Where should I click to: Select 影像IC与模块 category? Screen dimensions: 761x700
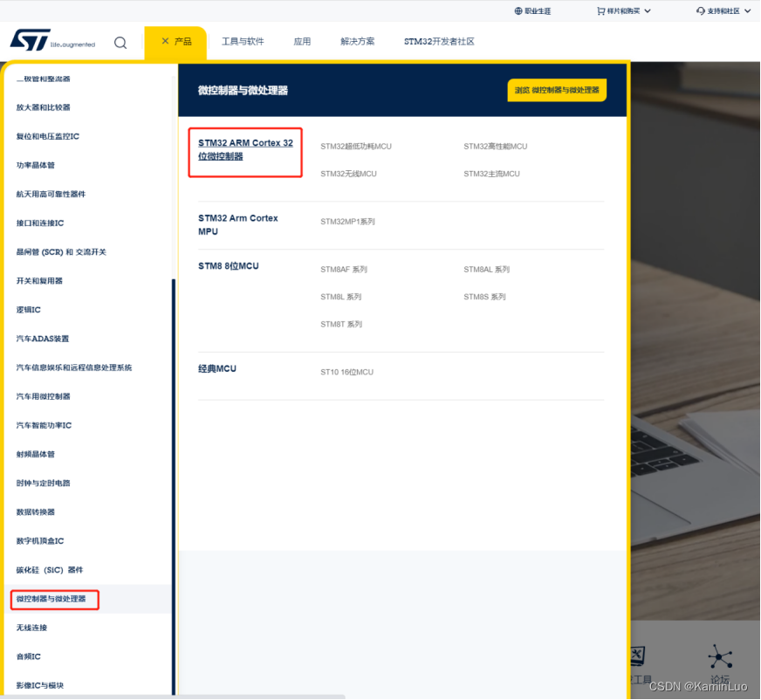40,685
